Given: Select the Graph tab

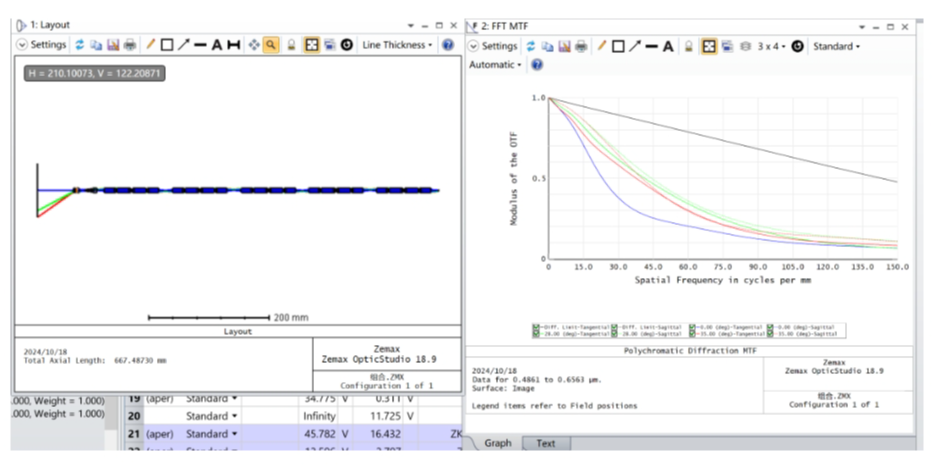Looking at the screenshot, I should pos(499,443).
